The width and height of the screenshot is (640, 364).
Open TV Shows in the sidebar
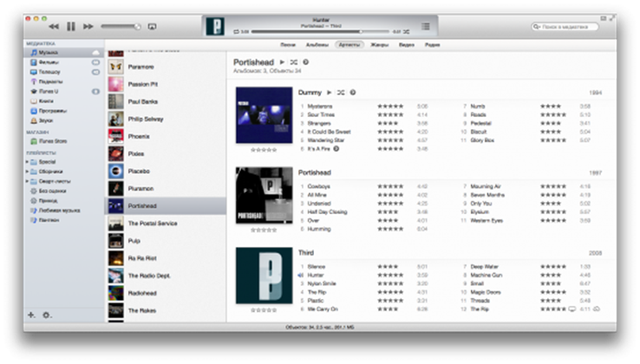(63, 72)
